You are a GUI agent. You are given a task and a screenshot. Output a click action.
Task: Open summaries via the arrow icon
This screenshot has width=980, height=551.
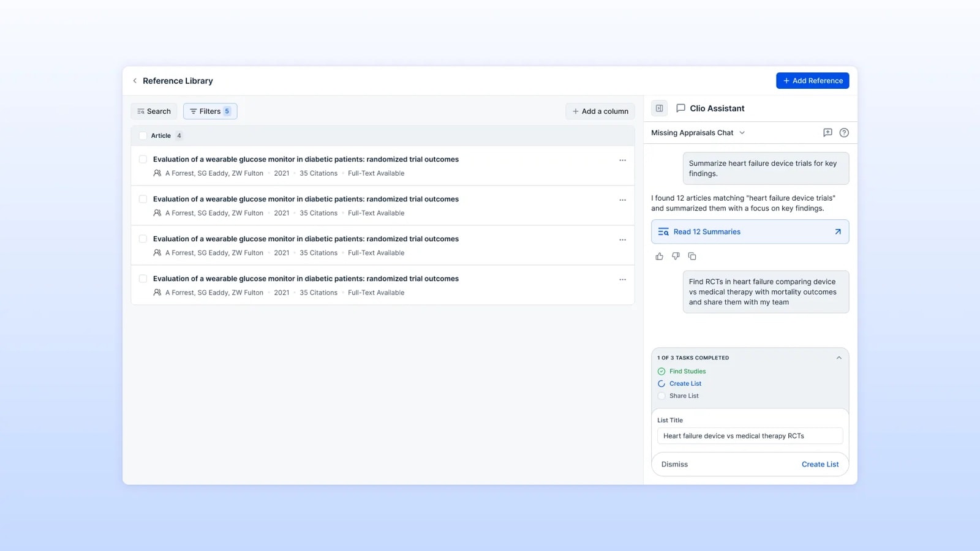pyautogui.click(x=838, y=232)
